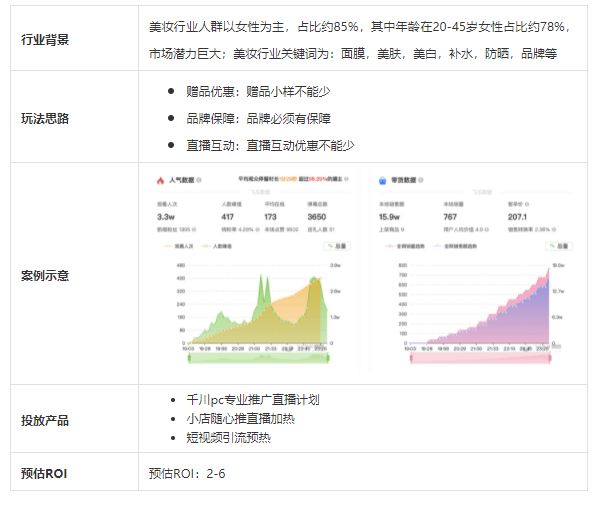Image resolution: width=608 pixels, height=510 pixels.
Task: Click the blue shopping bag icon beside 带货数据
Action: click(382, 180)
